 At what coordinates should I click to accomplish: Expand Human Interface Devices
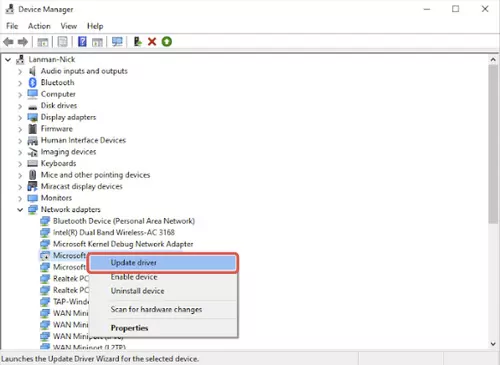pos(20,141)
